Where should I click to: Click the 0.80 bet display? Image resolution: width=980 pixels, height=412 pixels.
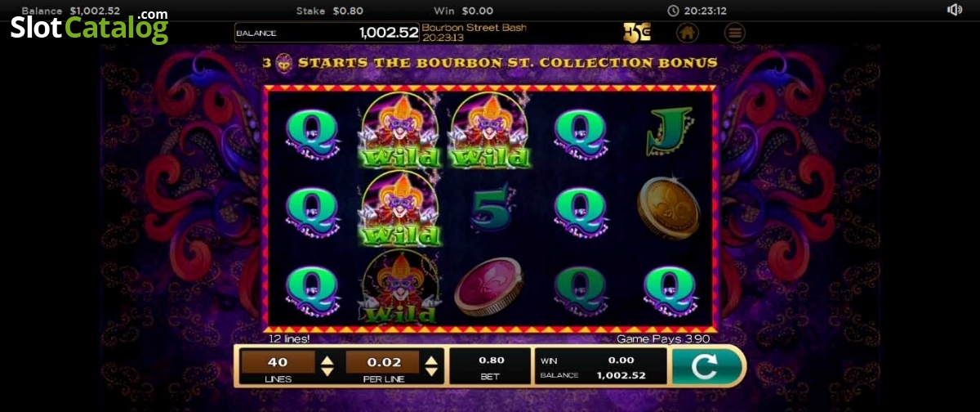pyautogui.click(x=492, y=366)
